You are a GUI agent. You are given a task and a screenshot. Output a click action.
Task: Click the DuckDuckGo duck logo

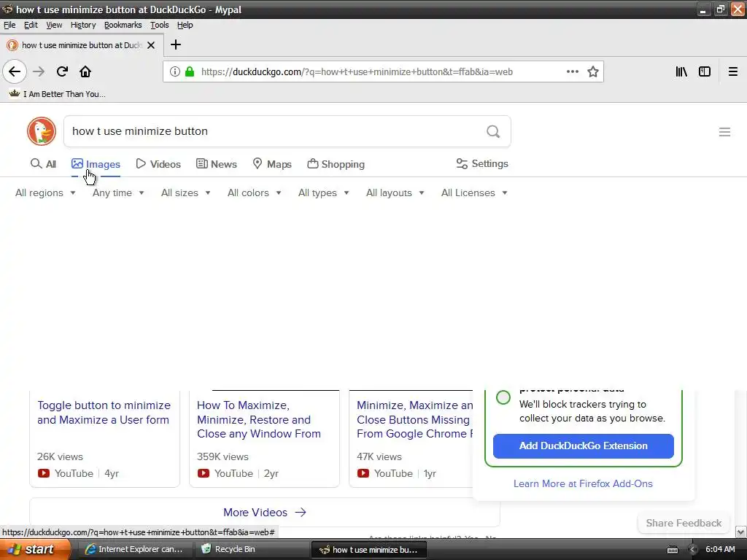point(42,131)
